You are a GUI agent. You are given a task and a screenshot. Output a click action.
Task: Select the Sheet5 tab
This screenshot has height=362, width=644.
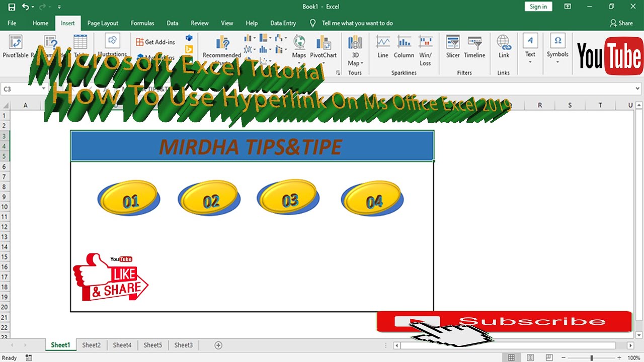(153, 345)
